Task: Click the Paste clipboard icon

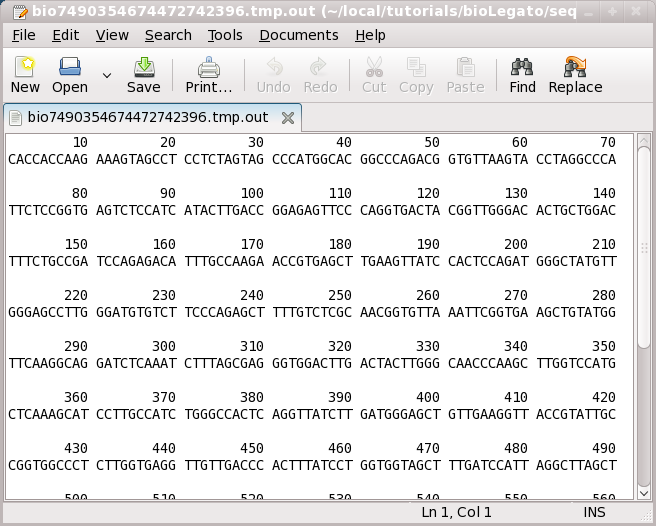Action: 465,67
